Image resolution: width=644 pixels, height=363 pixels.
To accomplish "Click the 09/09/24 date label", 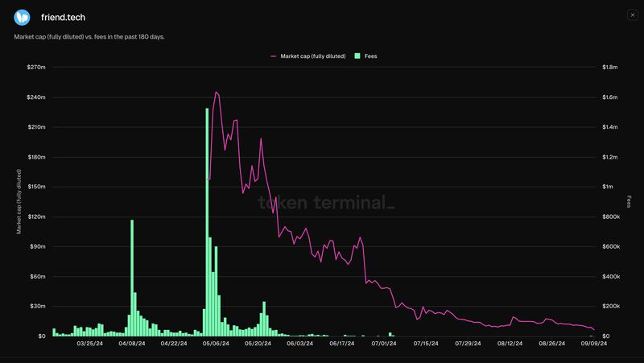I will click(594, 344).
